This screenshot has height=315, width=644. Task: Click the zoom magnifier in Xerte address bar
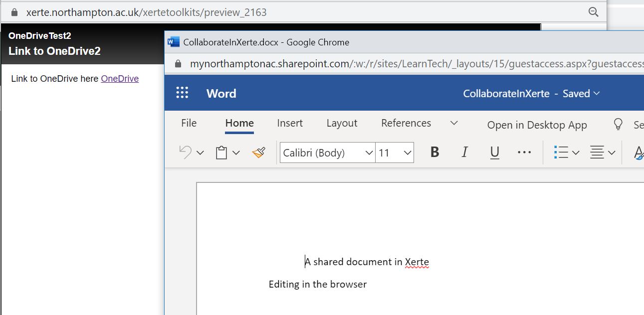pyautogui.click(x=593, y=12)
